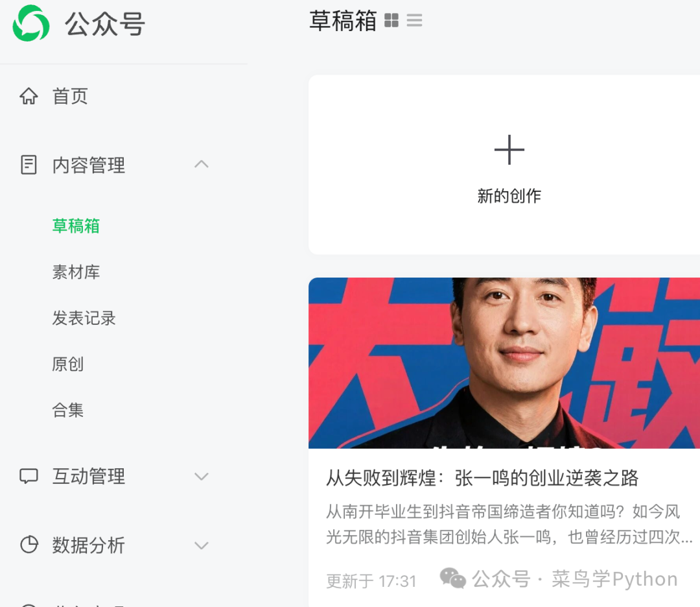Go to 发表记录 page
The image size is (700, 607).
tap(84, 318)
